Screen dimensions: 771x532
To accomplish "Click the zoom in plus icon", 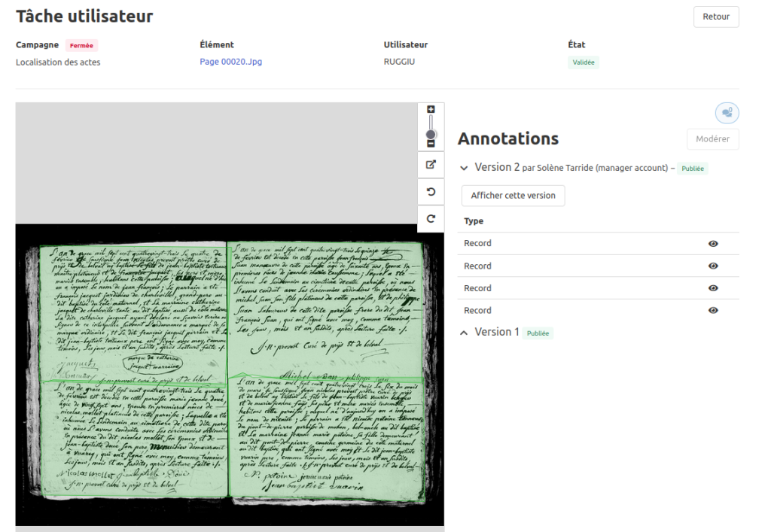I will (431, 109).
